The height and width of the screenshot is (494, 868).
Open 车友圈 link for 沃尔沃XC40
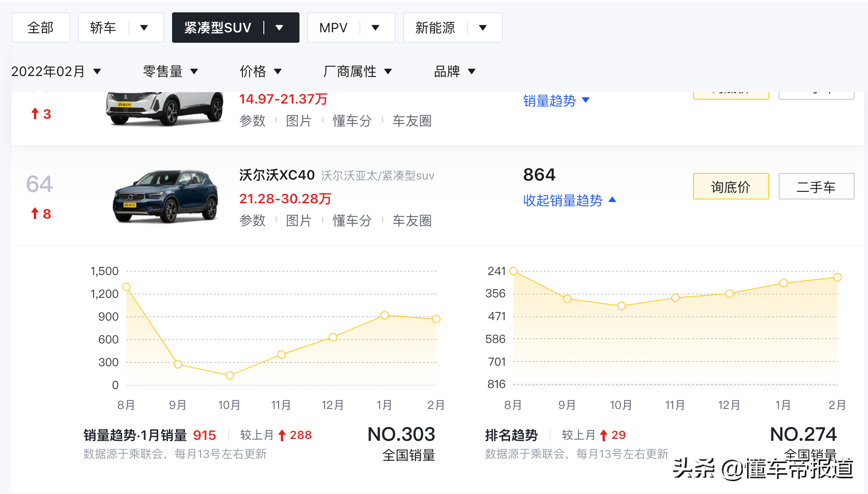point(412,220)
